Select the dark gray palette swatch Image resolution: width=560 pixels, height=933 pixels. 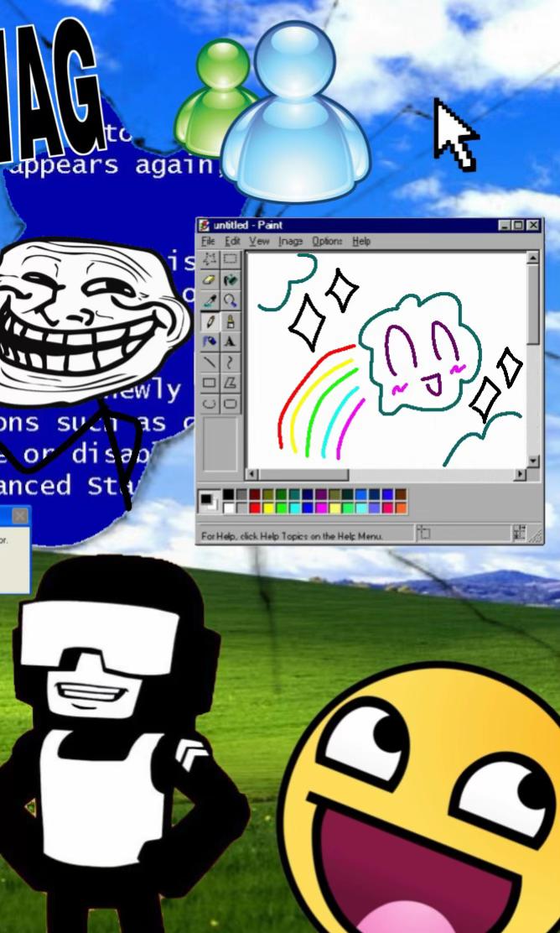click(x=241, y=494)
